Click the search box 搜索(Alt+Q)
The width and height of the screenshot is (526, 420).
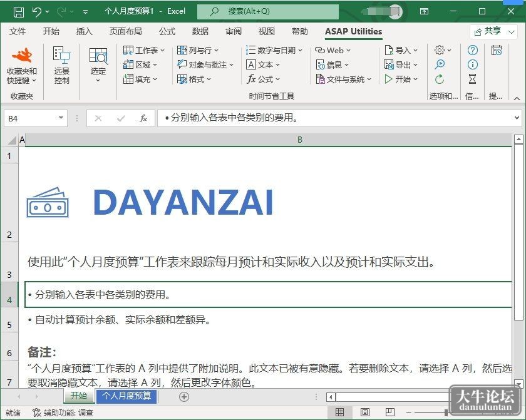[268, 11]
